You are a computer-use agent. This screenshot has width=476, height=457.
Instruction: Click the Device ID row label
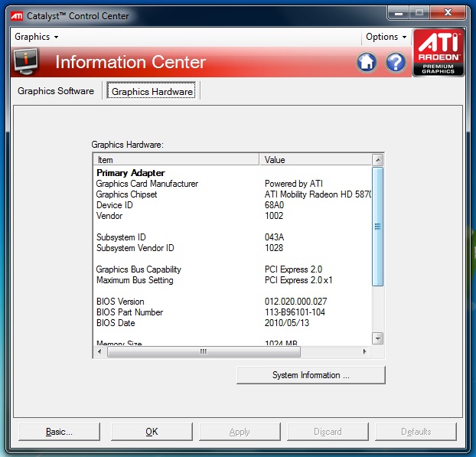115,205
